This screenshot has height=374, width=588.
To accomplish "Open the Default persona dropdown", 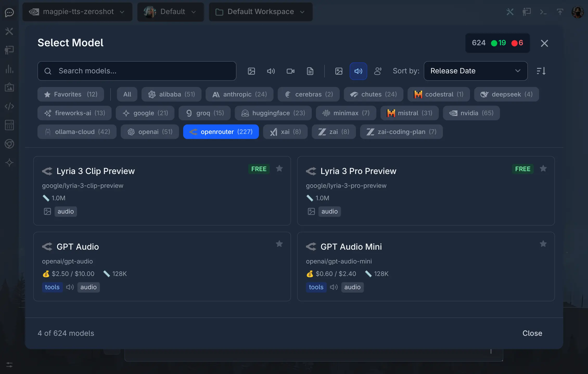I will pyautogui.click(x=170, y=12).
